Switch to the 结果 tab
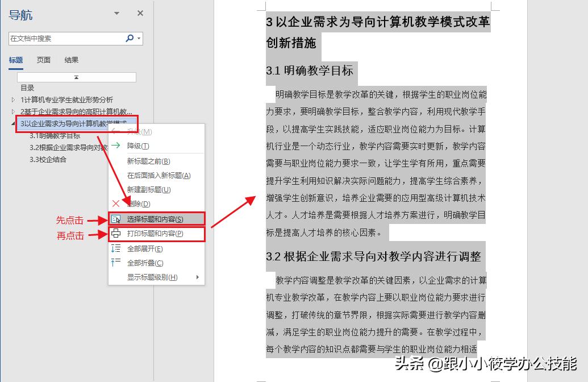Image resolution: width=588 pixels, height=382 pixels. tap(70, 60)
